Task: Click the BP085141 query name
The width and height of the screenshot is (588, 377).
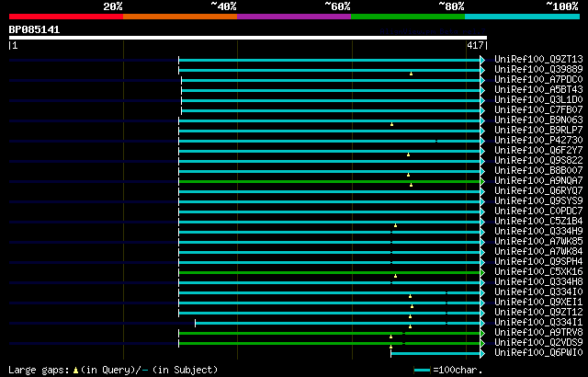Action: (34, 30)
